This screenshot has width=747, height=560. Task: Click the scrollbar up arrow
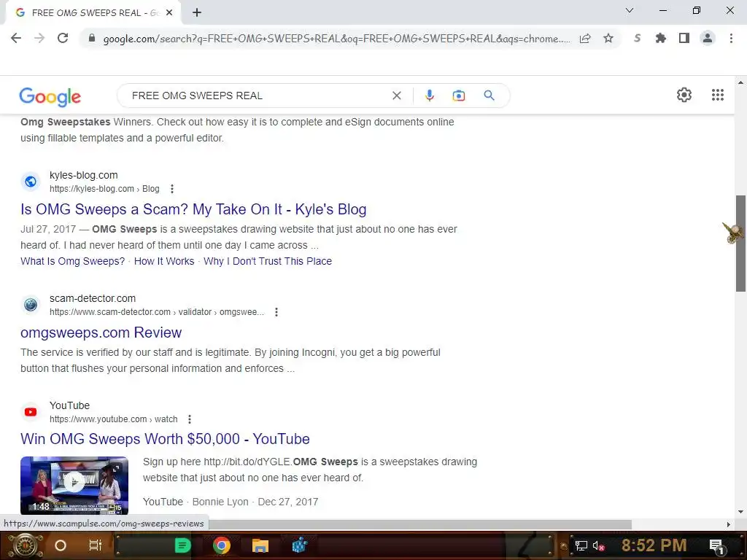[x=740, y=83]
